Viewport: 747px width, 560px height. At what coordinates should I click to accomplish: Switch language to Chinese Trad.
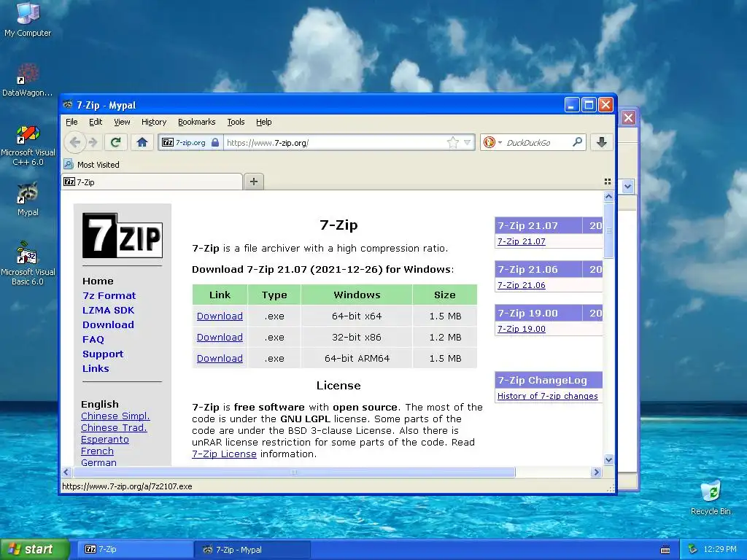pos(114,427)
